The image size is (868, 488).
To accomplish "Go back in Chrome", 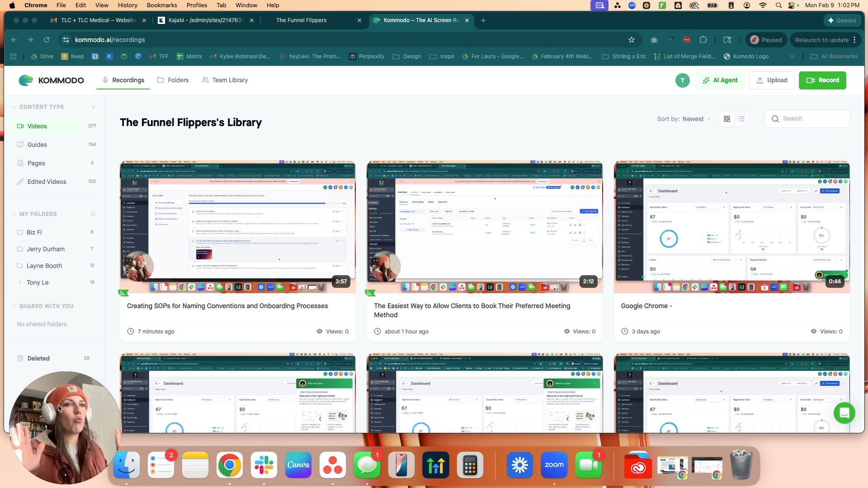I will 14,40.
